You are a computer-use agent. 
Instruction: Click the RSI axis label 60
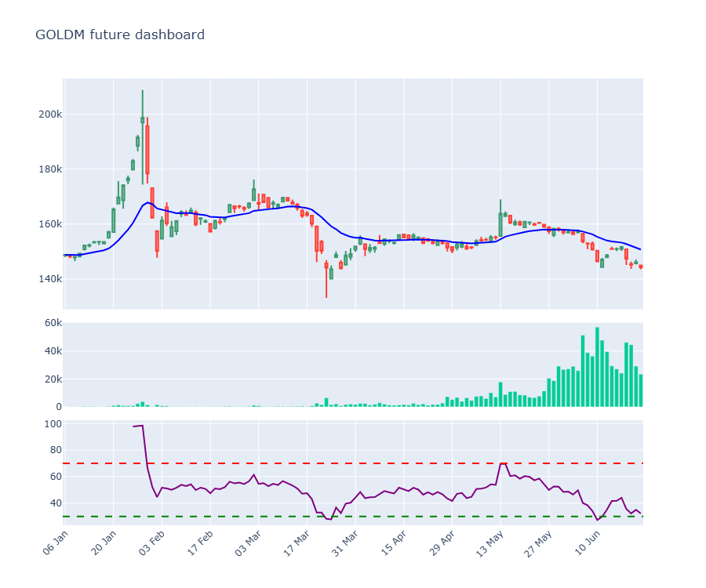pos(56,477)
